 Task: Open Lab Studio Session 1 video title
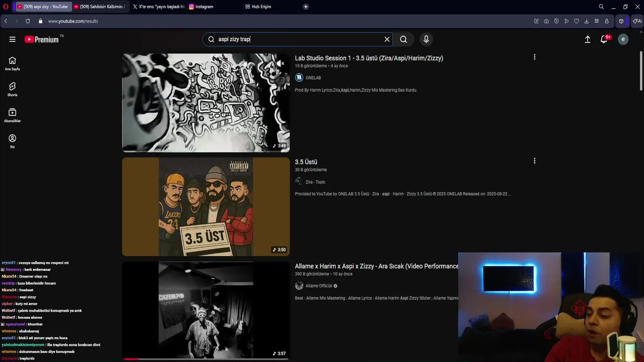coord(369,58)
